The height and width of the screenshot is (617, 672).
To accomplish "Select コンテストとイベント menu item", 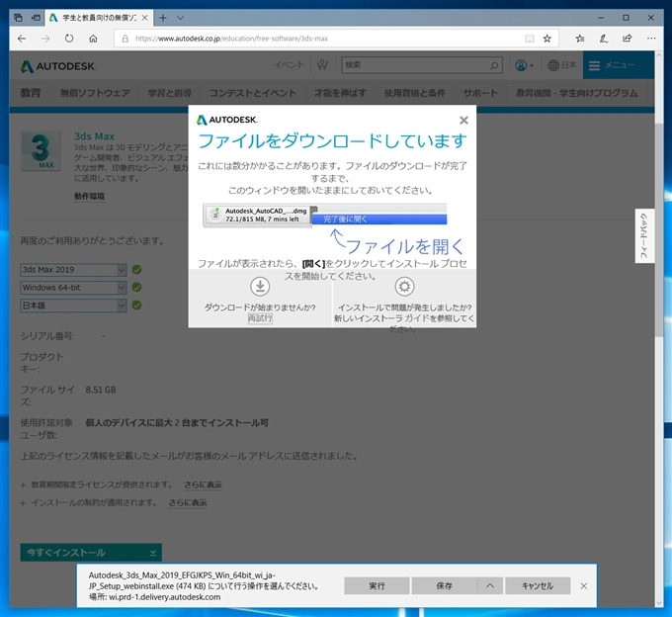I will pyautogui.click(x=252, y=93).
